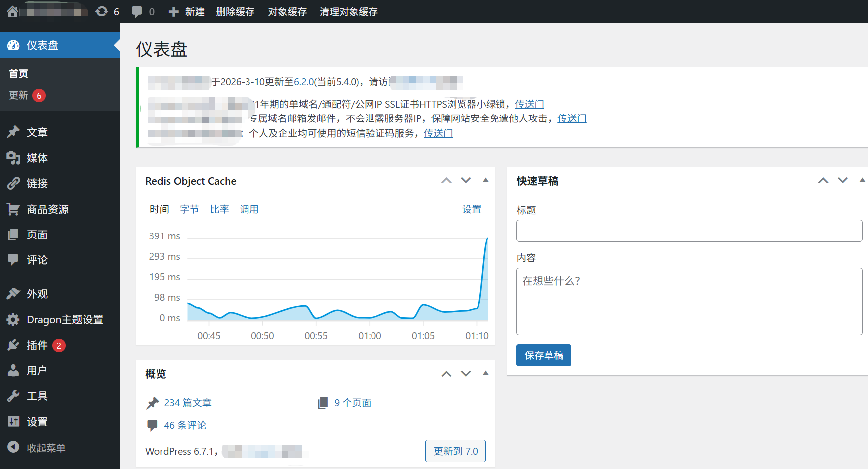Screen dimensions: 868x469
Task: Click the 外观 paintbrush icon in sidebar
Action: point(13,294)
